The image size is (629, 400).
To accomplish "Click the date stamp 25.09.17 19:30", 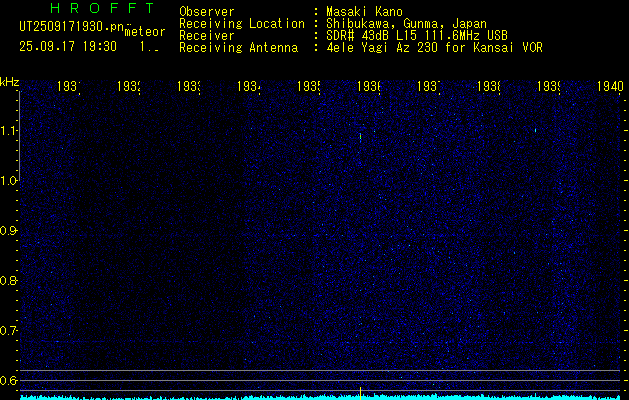I will click(68, 47).
